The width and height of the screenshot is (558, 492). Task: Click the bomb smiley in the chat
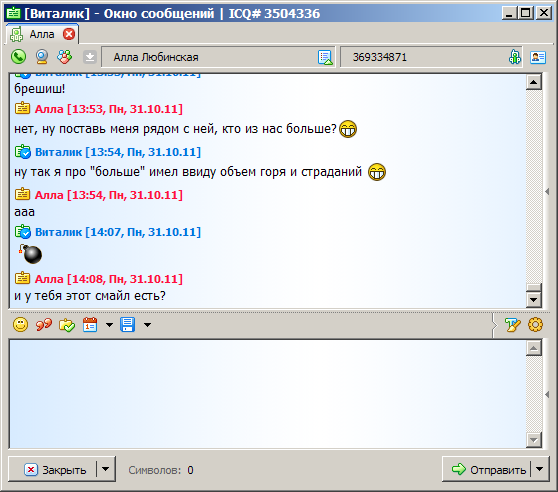coord(31,254)
